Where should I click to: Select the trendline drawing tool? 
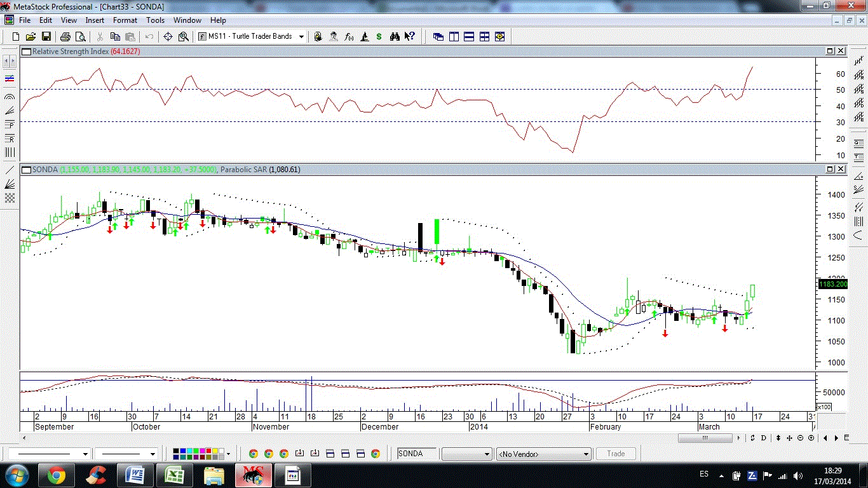coord(10,170)
